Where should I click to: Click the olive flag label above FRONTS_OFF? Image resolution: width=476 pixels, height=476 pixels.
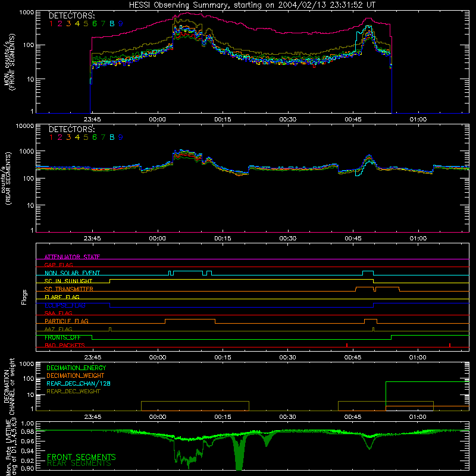tap(58, 329)
